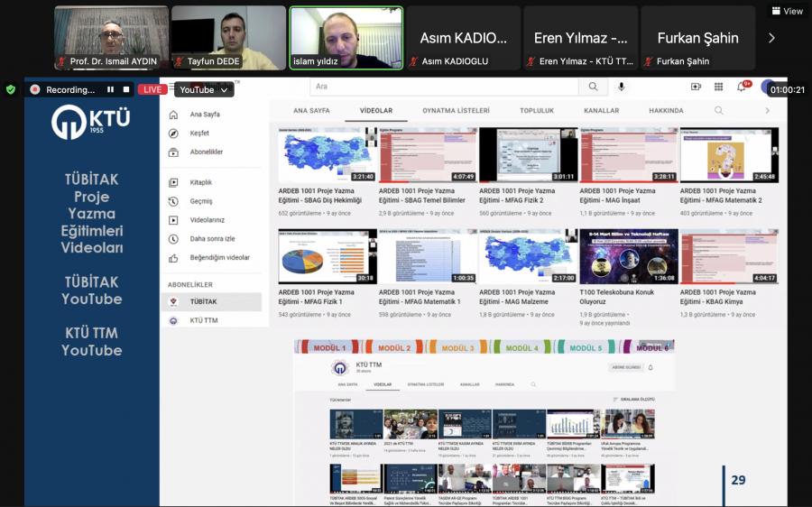The width and height of the screenshot is (812, 507).
Task: Open MFAG Fizik 1 video thumbnail
Action: [328, 256]
